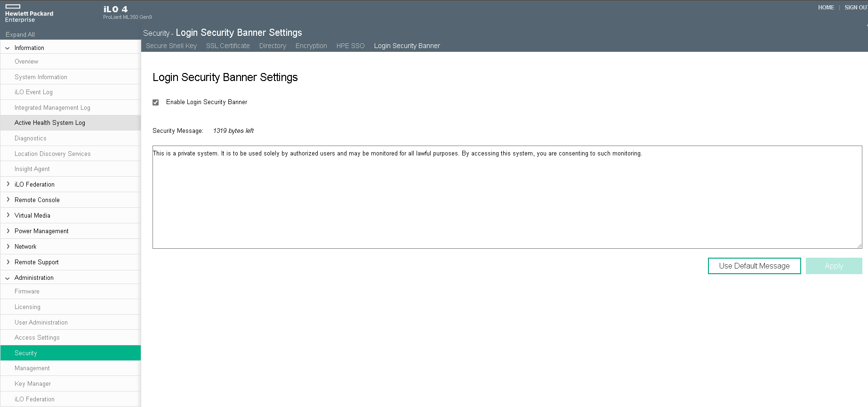This screenshot has height=407, width=868.
Task: Click Expand All in the sidebar
Action: 20,34
